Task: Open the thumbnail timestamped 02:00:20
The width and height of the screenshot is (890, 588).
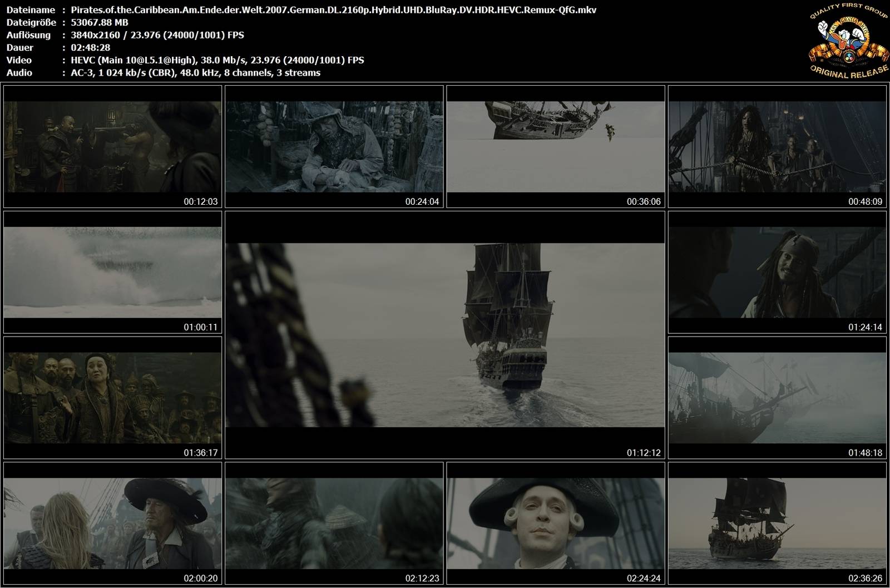Action: (x=112, y=523)
